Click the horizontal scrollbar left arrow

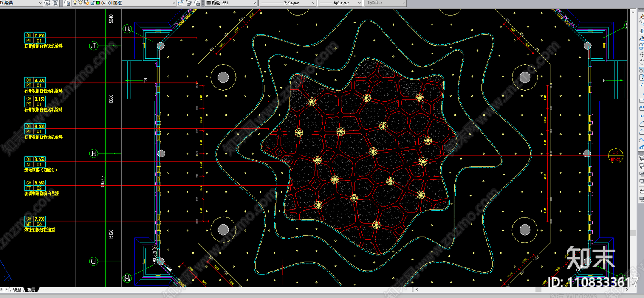(417, 290)
